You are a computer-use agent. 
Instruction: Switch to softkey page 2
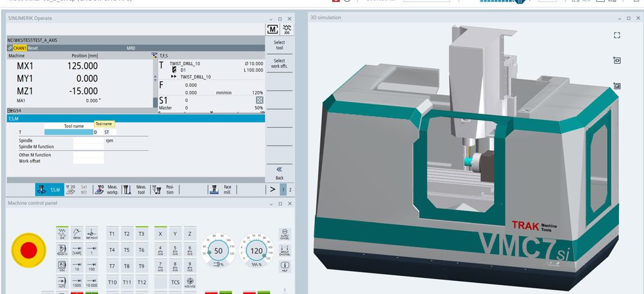tap(290, 190)
